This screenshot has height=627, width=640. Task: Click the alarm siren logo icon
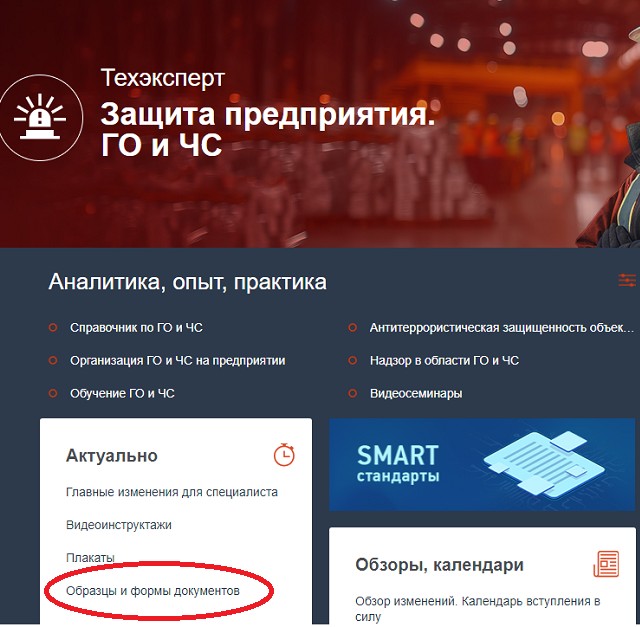(40, 118)
